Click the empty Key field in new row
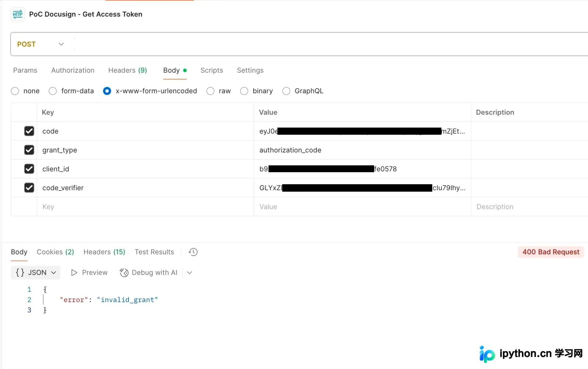Image resolution: width=588 pixels, height=369 pixels. click(145, 207)
